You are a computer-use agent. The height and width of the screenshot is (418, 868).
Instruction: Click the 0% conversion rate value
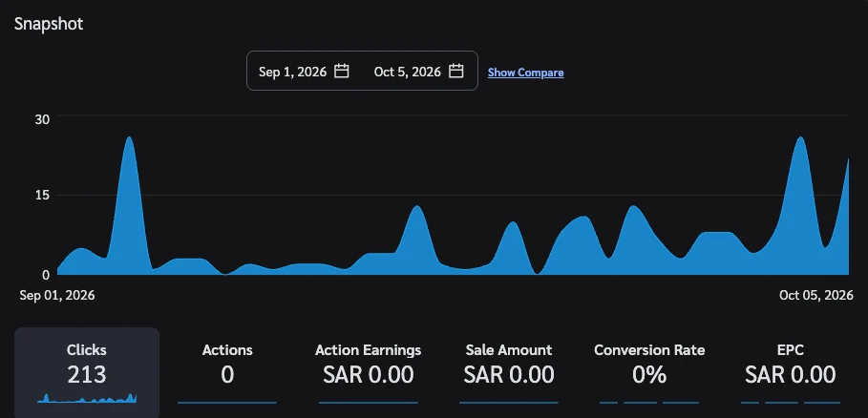click(x=649, y=375)
